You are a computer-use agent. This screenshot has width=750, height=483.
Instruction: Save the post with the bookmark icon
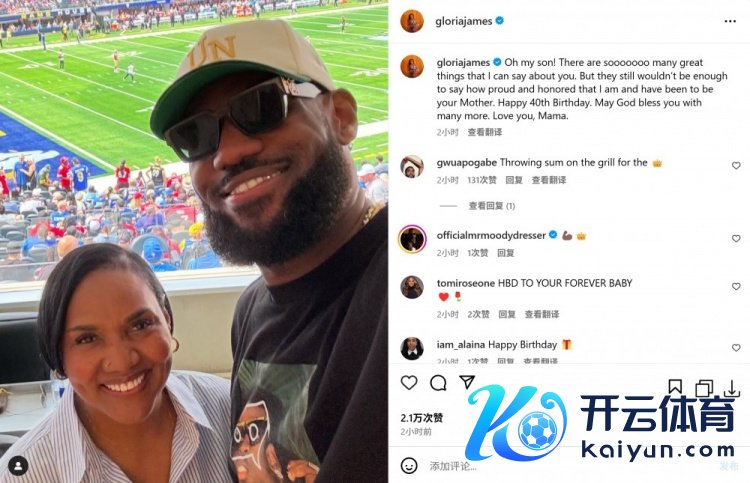(x=675, y=386)
